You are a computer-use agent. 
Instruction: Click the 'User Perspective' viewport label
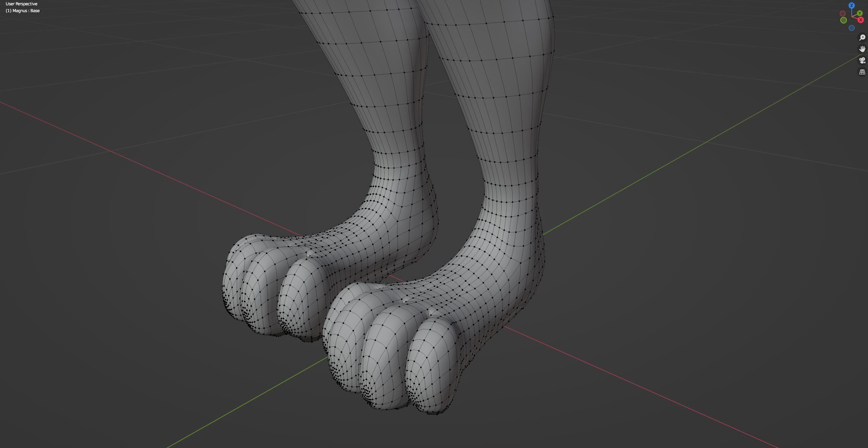click(x=22, y=4)
